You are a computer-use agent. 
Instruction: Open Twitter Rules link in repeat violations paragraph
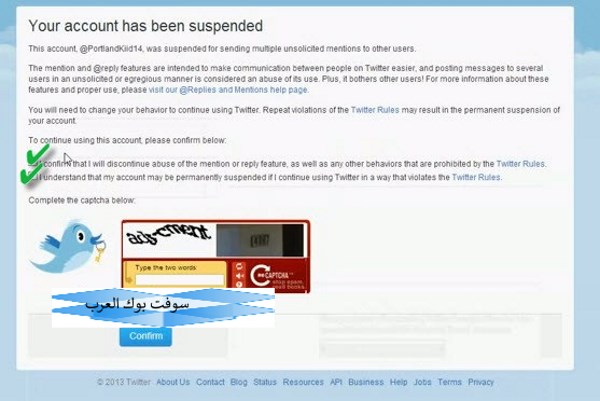[375, 110]
